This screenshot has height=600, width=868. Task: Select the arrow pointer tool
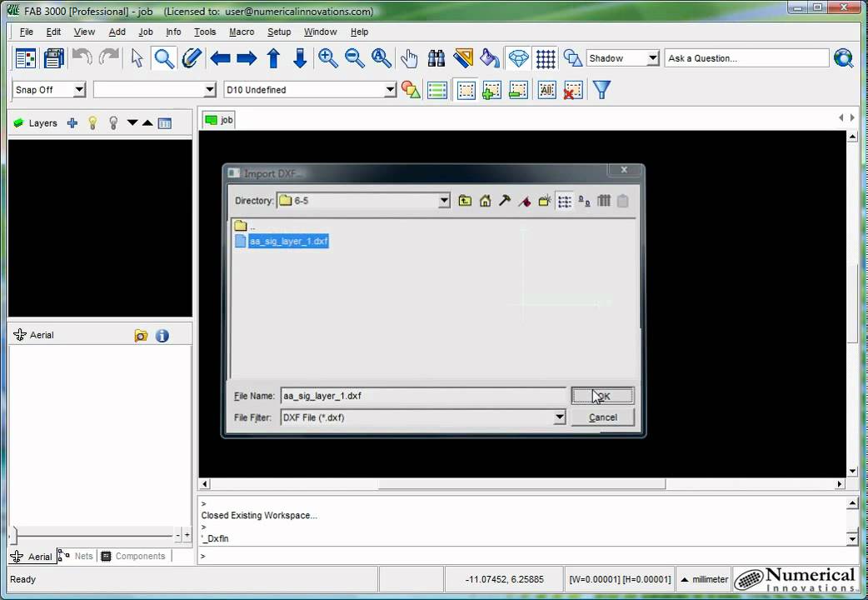[x=137, y=58]
